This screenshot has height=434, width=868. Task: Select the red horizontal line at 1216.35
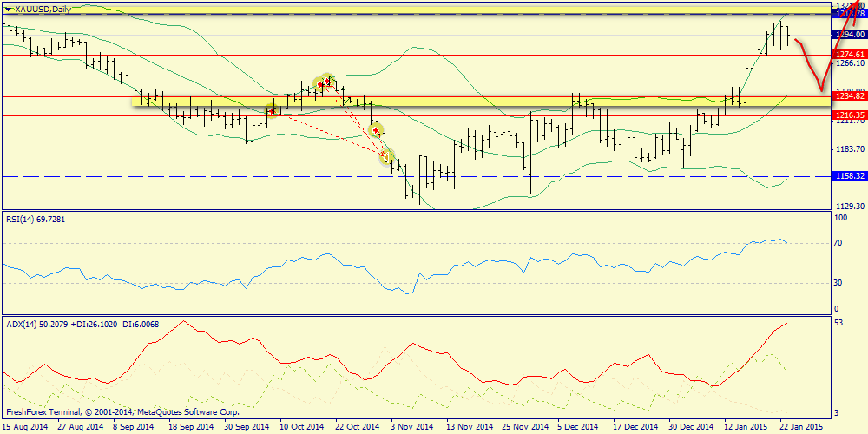415,115
